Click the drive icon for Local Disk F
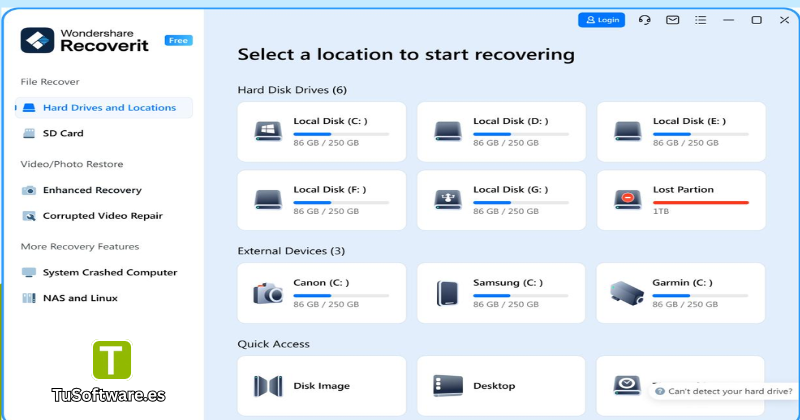This screenshot has width=800, height=420. [268, 200]
